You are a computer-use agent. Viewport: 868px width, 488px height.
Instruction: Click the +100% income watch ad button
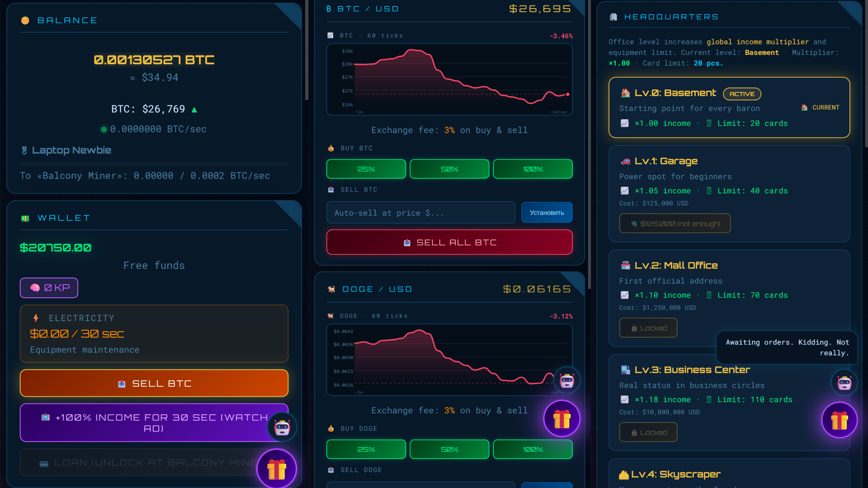pyautogui.click(x=154, y=422)
